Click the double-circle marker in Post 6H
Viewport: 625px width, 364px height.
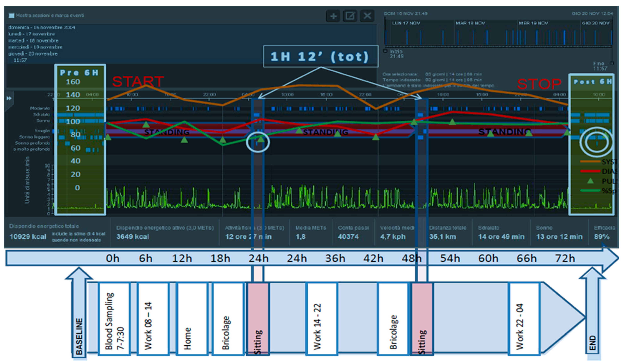596,142
